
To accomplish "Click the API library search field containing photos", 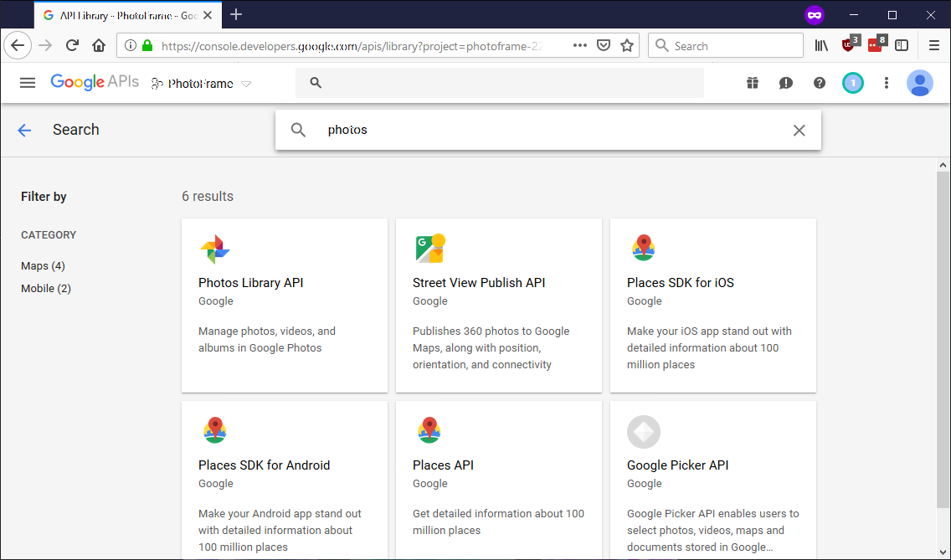I will tap(548, 130).
